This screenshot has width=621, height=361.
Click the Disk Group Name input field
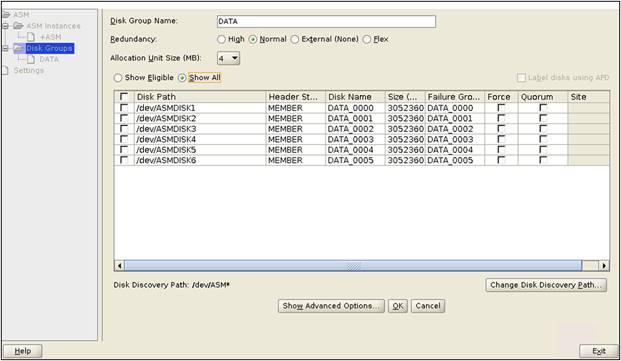[326, 21]
